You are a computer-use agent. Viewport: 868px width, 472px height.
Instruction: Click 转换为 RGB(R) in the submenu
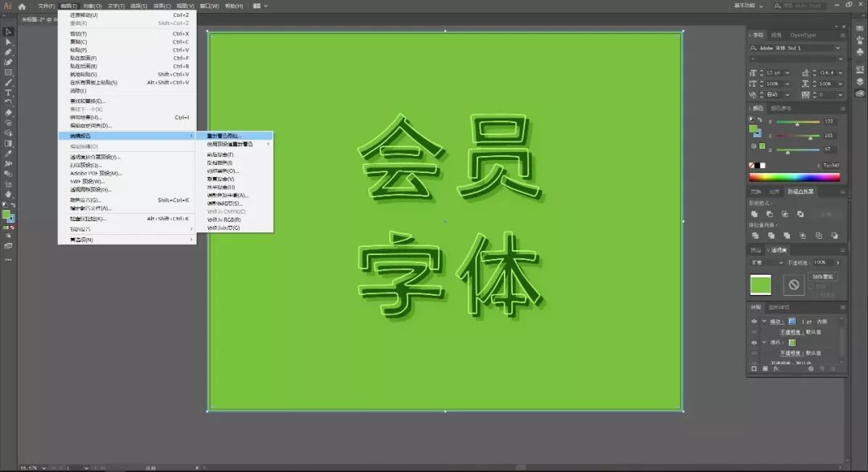224,220
